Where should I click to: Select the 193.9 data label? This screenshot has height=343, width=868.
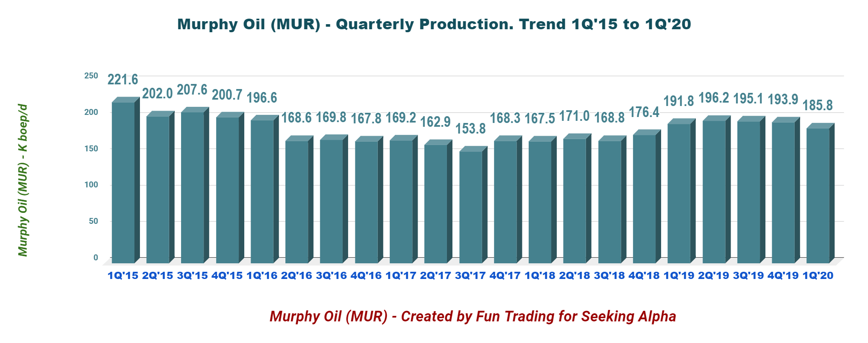coord(783,99)
